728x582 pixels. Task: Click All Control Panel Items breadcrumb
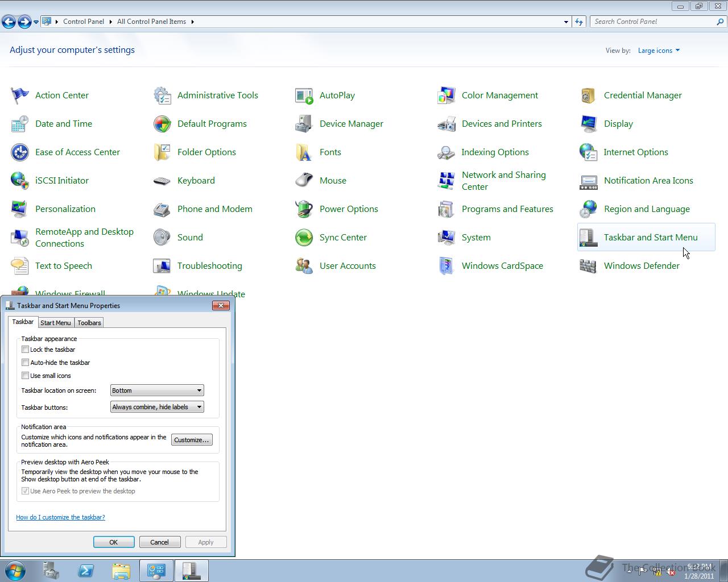(x=151, y=22)
